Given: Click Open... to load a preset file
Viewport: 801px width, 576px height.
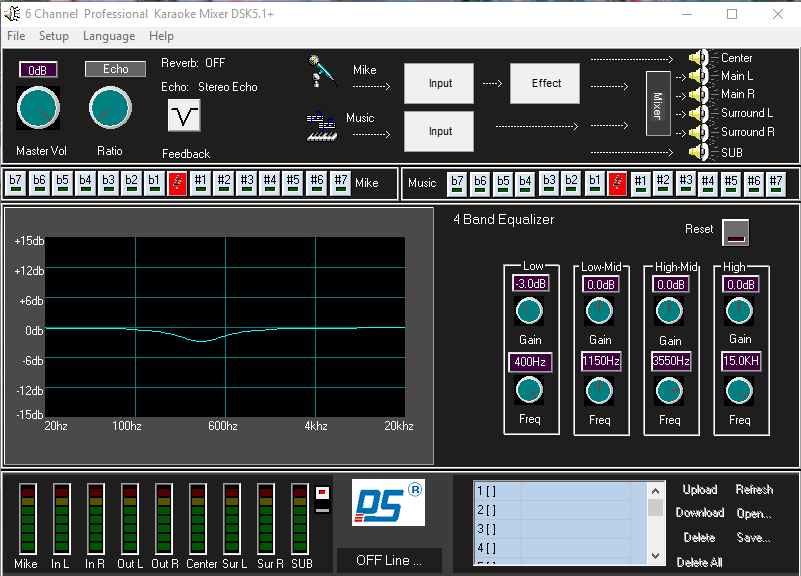Looking at the screenshot, I should coord(753,513).
